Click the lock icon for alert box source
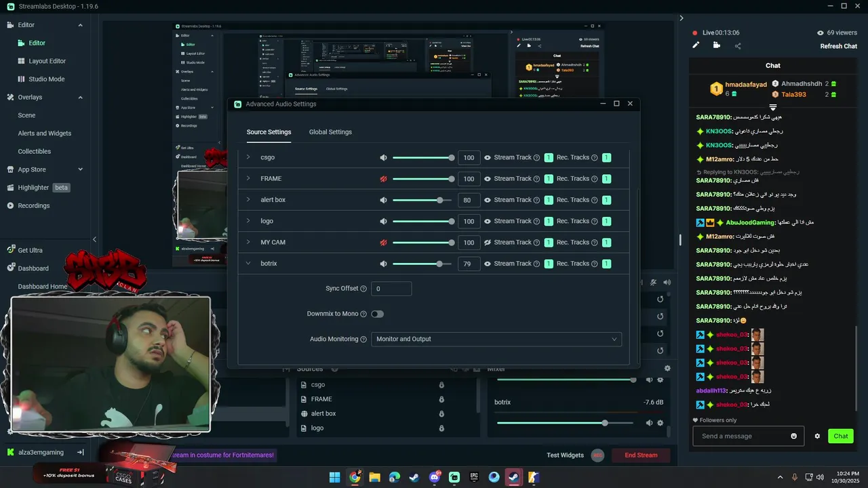 click(x=441, y=413)
